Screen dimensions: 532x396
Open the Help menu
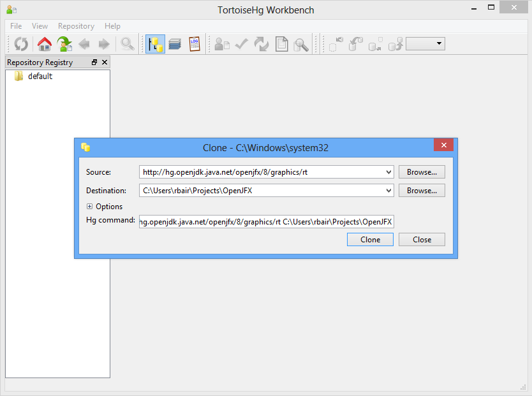[x=112, y=26]
